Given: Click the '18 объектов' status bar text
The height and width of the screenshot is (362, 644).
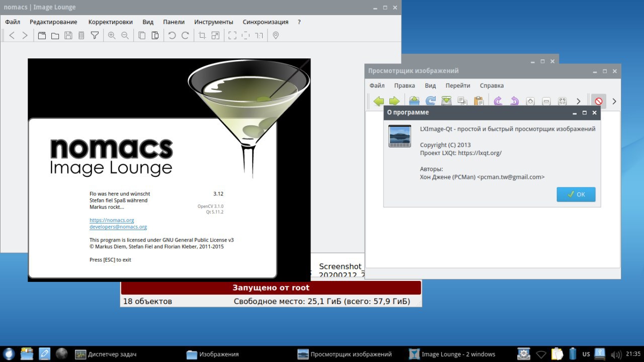Looking at the screenshot, I should coord(147,301).
